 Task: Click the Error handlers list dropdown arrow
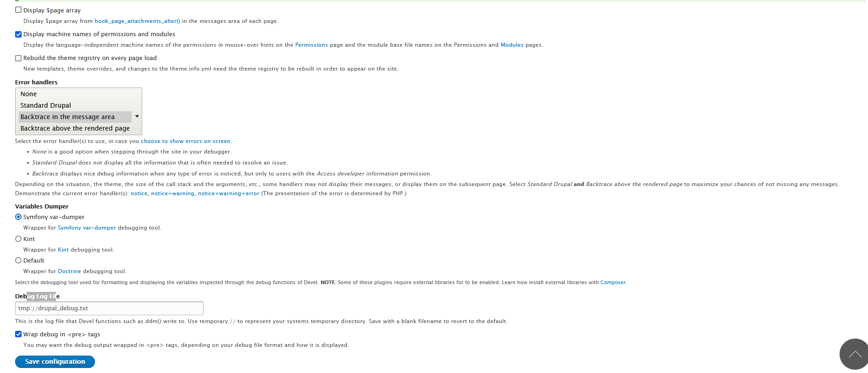pos(137,116)
